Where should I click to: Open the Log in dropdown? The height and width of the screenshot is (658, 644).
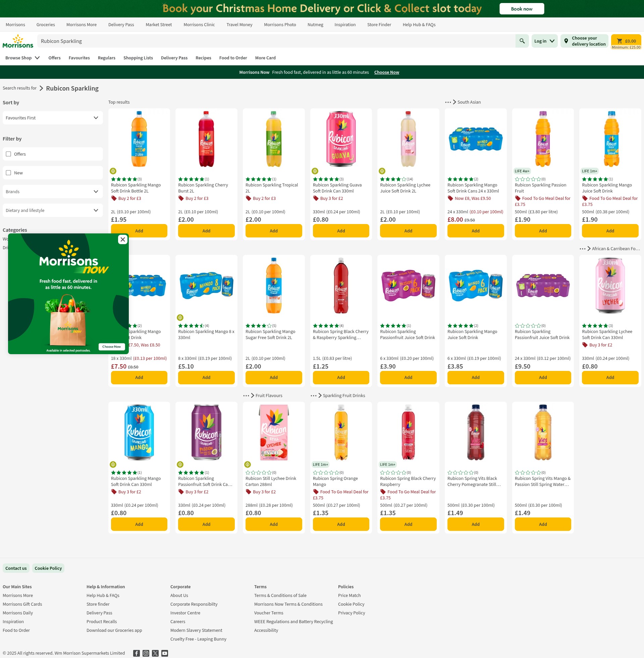point(544,41)
